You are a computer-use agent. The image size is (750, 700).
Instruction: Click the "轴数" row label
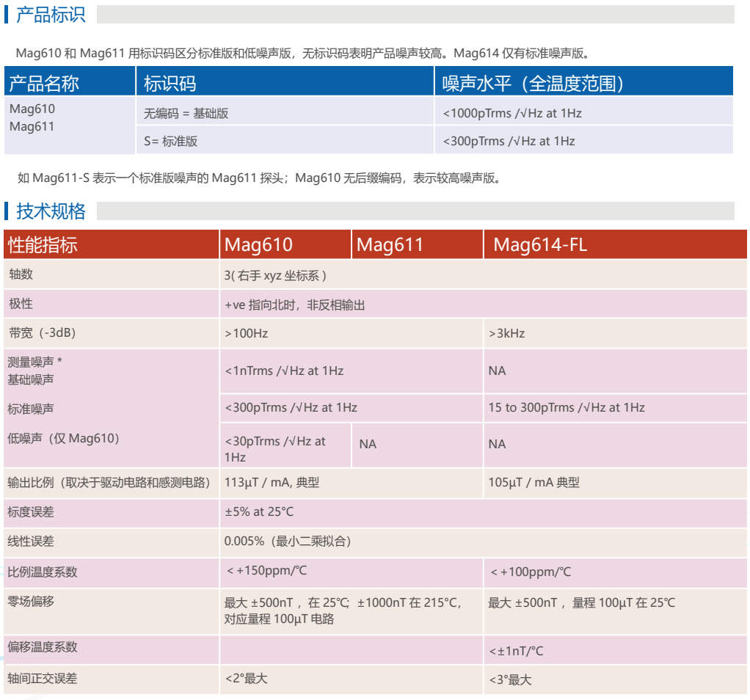[21, 274]
